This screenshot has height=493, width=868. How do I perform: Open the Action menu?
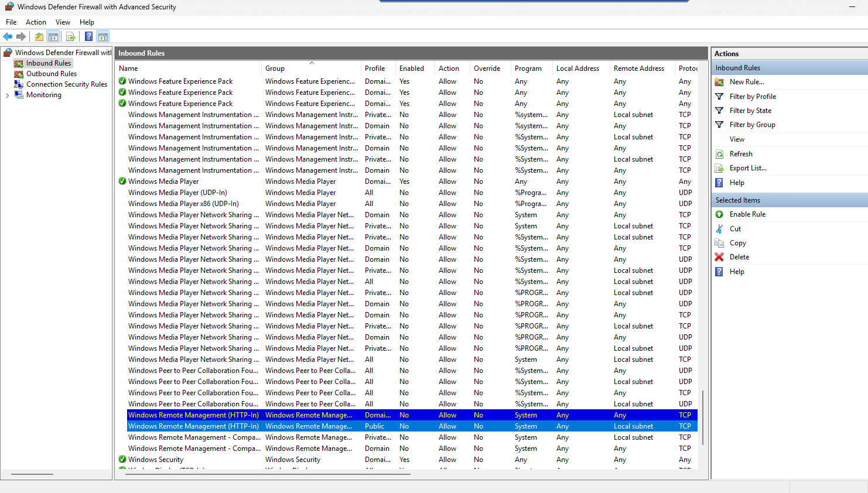(x=36, y=22)
